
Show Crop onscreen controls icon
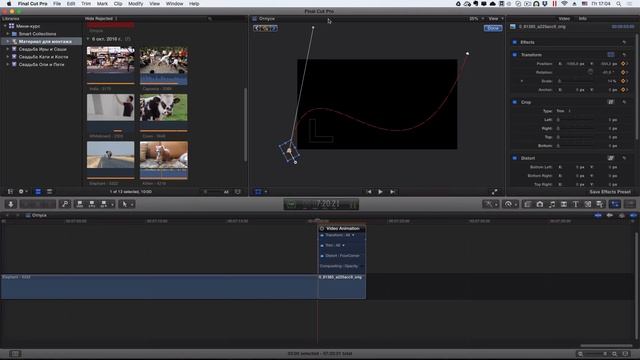611,102
